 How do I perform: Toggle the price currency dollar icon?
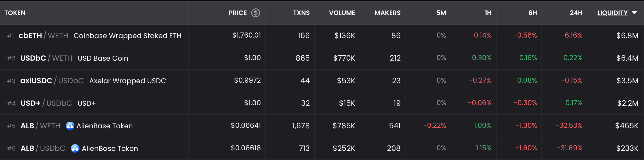coord(255,13)
